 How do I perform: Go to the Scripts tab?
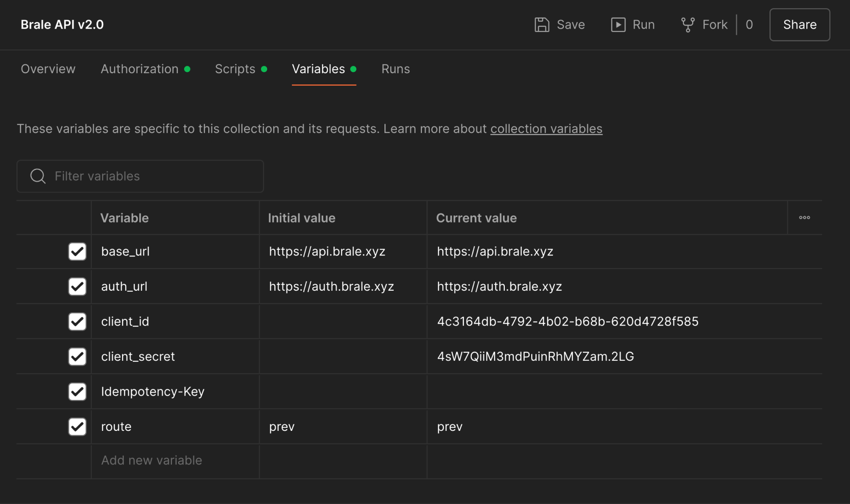pyautogui.click(x=235, y=69)
